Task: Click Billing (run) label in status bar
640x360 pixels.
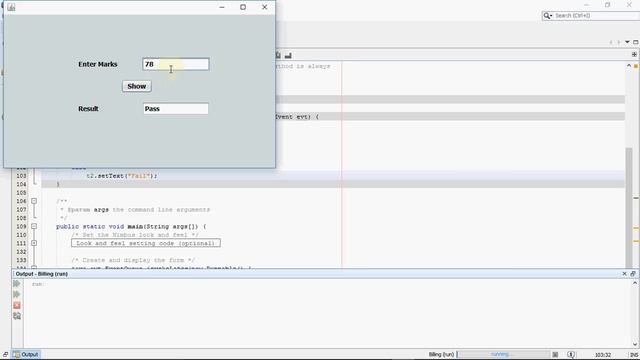Action: pyautogui.click(x=441, y=354)
